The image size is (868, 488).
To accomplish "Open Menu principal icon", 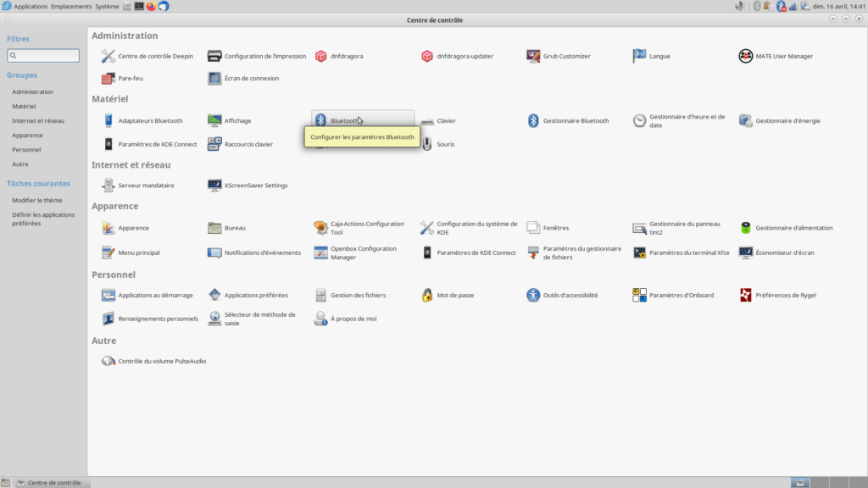I will point(108,252).
